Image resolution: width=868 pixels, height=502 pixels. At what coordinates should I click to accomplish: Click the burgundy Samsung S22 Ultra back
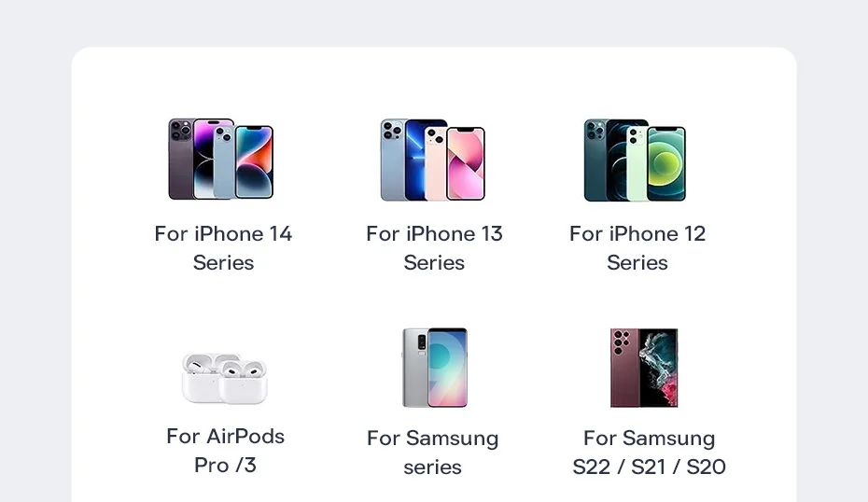625,368
